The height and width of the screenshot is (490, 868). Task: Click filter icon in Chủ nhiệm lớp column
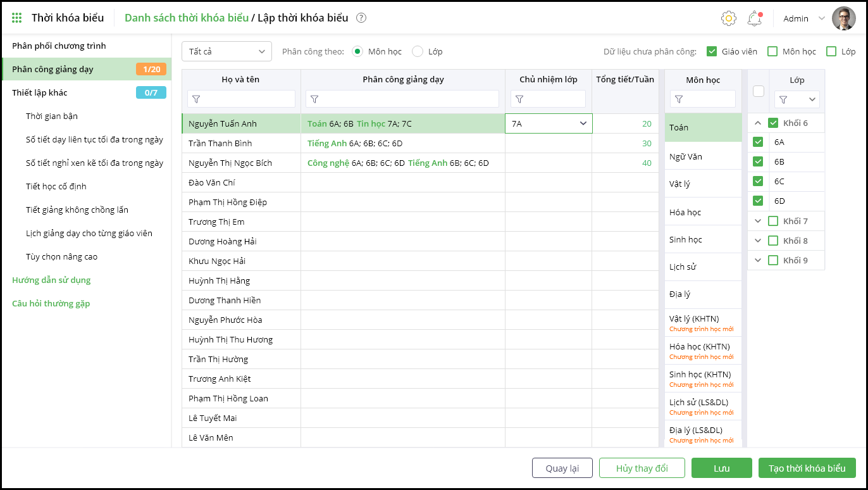tap(519, 99)
